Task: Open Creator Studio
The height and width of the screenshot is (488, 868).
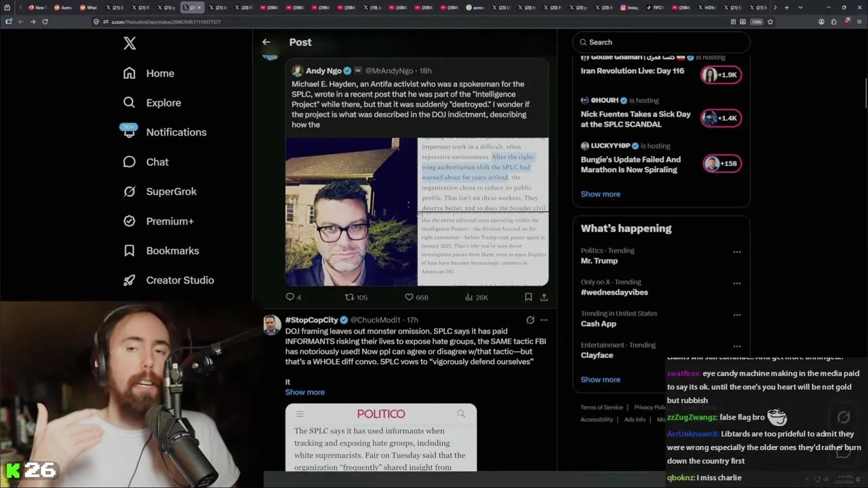Action: tap(168, 280)
